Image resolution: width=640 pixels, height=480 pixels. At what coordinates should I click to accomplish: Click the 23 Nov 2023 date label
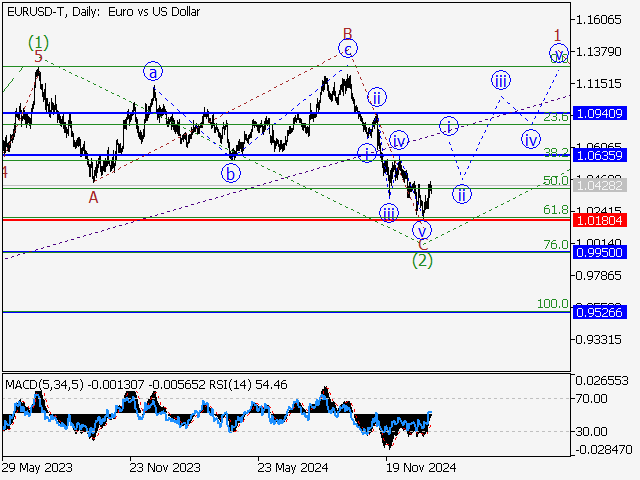(164, 466)
